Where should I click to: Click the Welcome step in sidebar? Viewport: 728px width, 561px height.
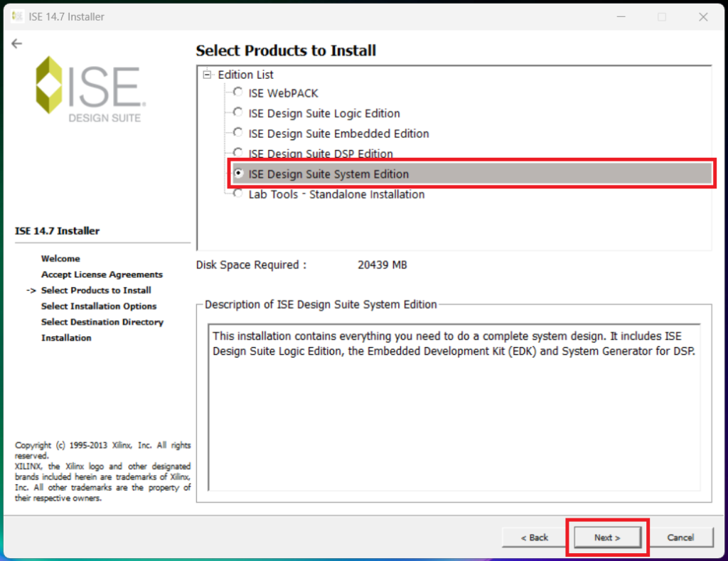pos(60,259)
